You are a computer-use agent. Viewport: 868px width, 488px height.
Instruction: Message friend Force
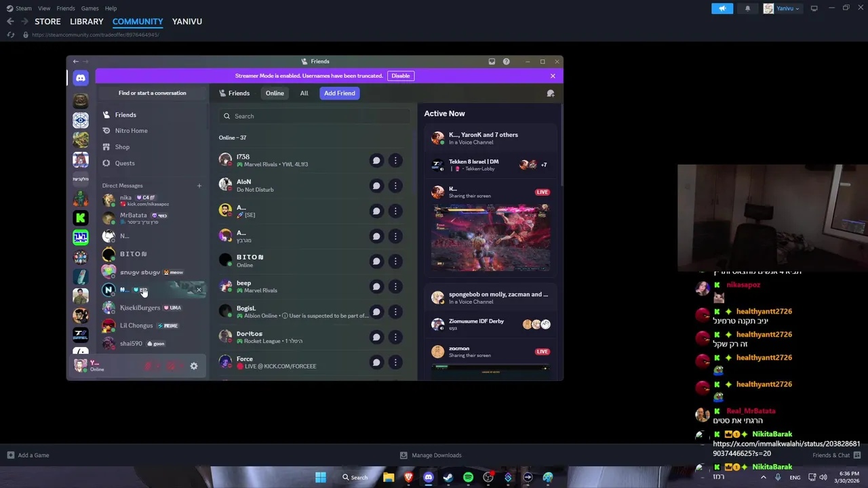click(376, 362)
